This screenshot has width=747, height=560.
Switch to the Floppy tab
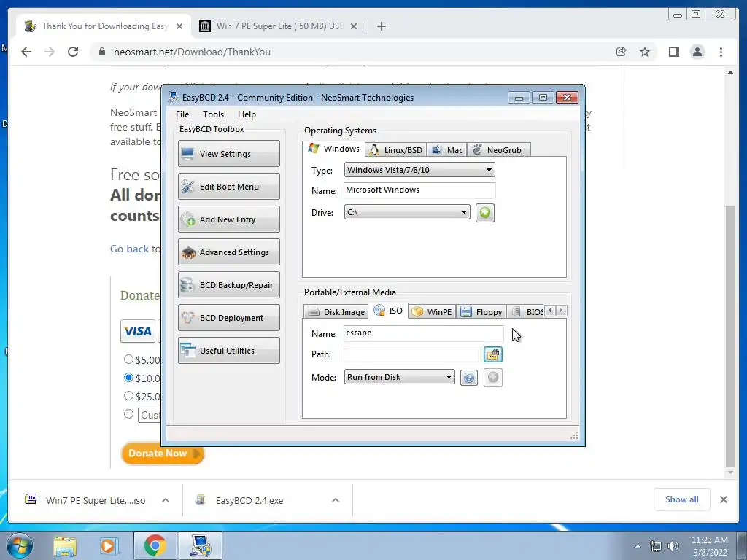pos(481,312)
